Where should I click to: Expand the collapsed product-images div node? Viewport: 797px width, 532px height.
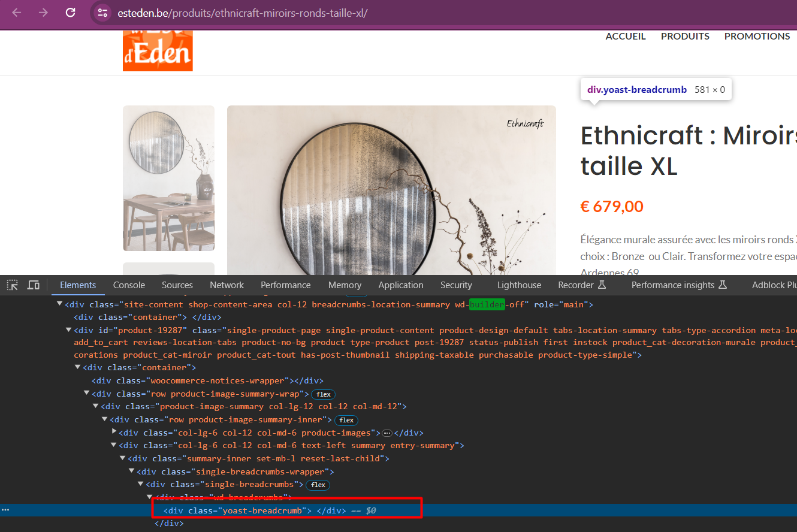pyautogui.click(x=114, y=433)
